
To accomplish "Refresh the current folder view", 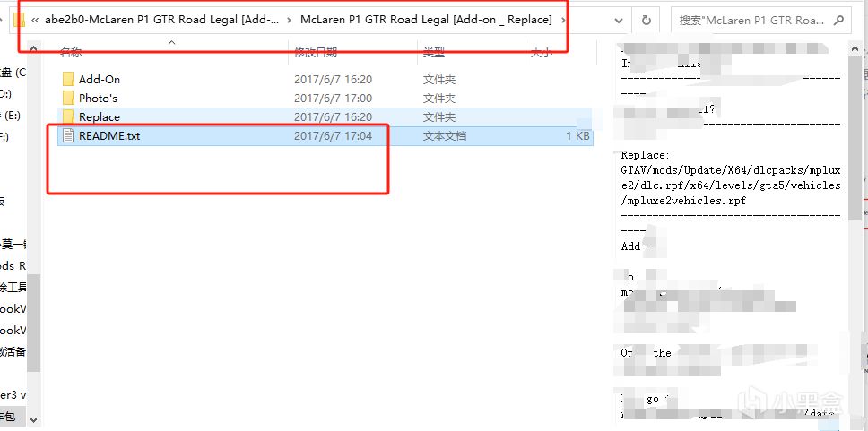I will click(646, 21).
